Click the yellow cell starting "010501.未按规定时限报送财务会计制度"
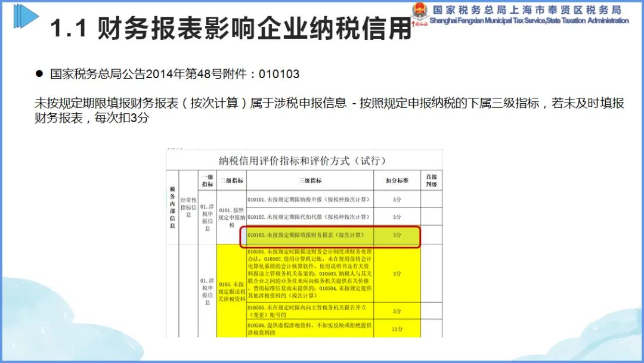This screenshot has height=363, width=644. (310, 273)
